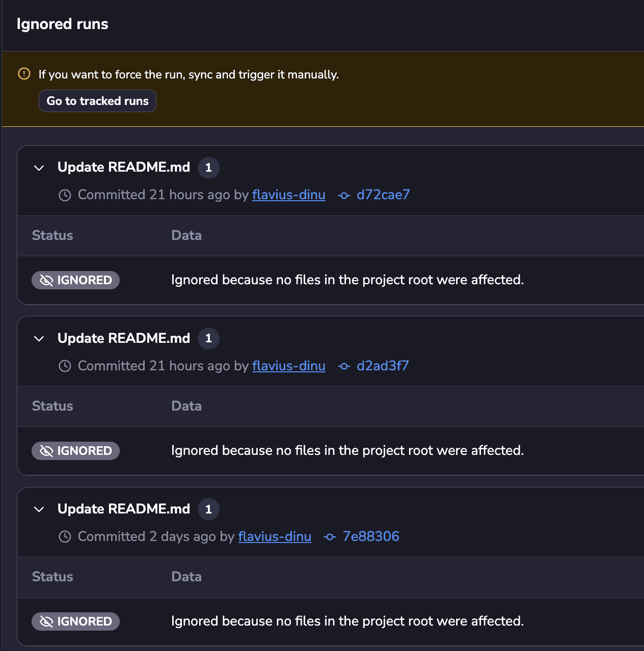This screenshot has width=644, height=651.
Task: Click the clock icon in the d72cae7 run
Action: pos(65,195)
